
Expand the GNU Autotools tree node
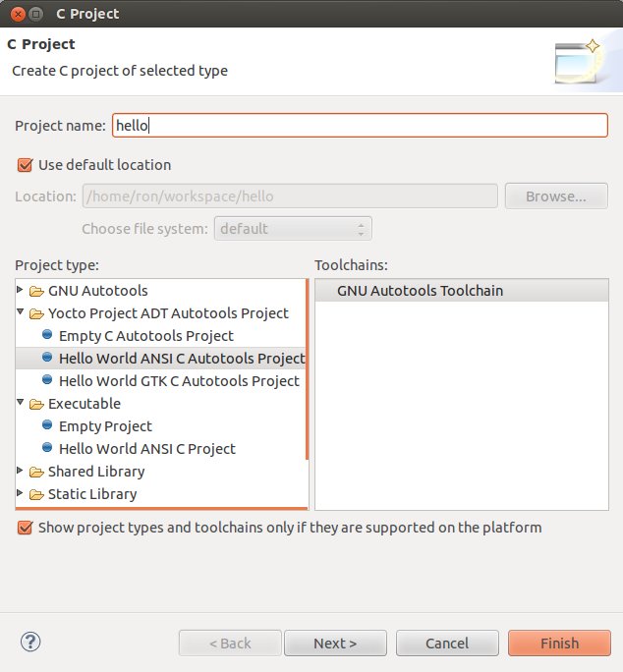[x=21, y=291]
